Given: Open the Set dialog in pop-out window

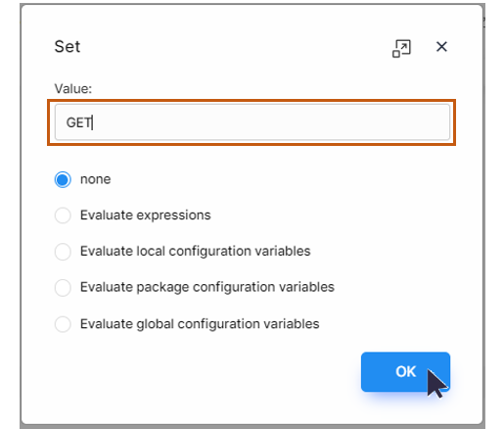Looking at the screenshot, I should point(401,49).
